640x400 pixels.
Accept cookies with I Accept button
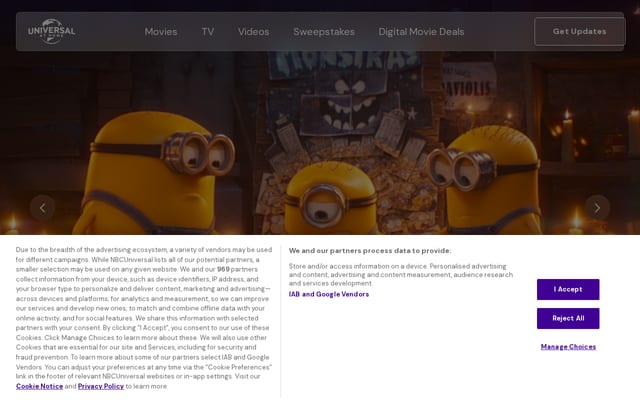click(x=568, y=289)
